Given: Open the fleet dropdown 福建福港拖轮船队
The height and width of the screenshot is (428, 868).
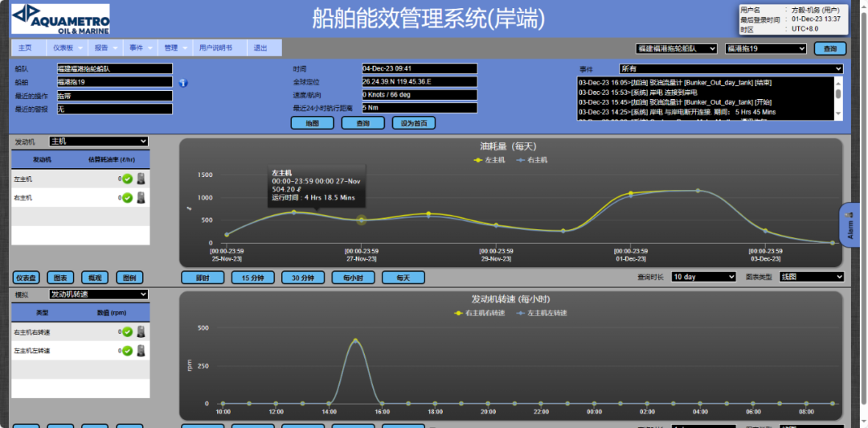Looking at the screenshot, I should [x=676, y=49].
